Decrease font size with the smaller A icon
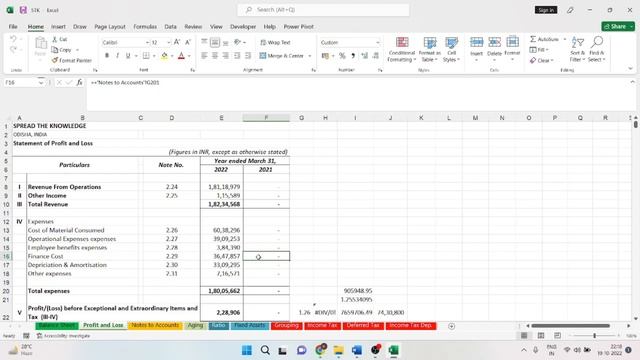This screenshot has width=640, height=360. [188, 42]
